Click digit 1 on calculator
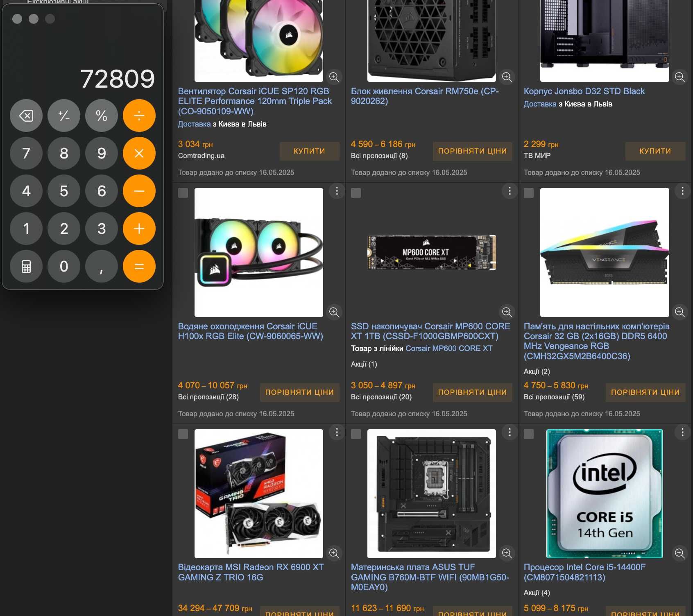Screen dimensions: 693x616 26,229
